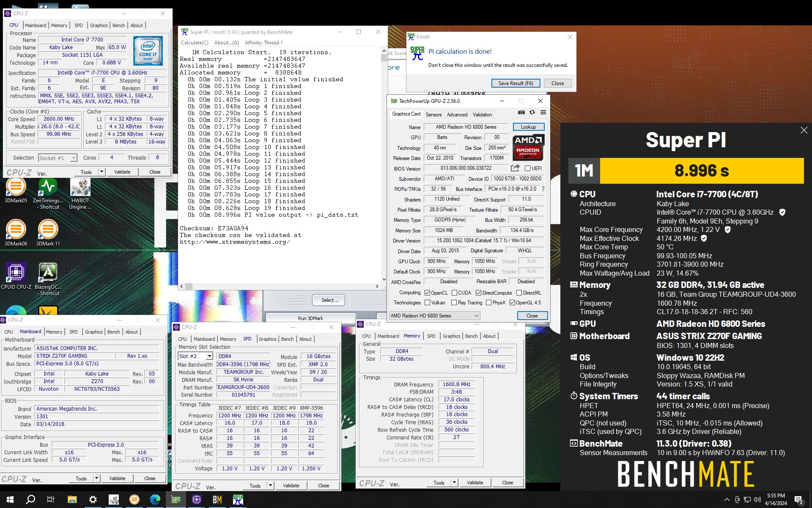Screen dimensions: 812x508
Task: Open Microsoft Edge from taskbar
Action: 155,500
